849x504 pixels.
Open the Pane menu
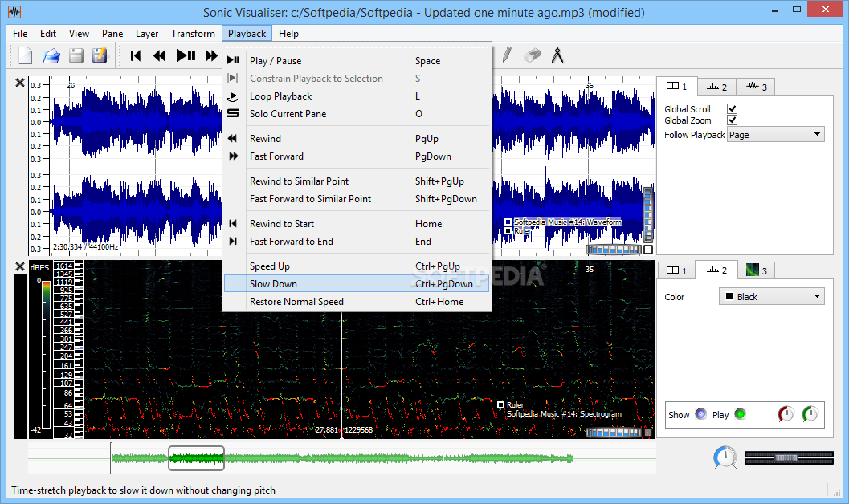pos(112,34)
